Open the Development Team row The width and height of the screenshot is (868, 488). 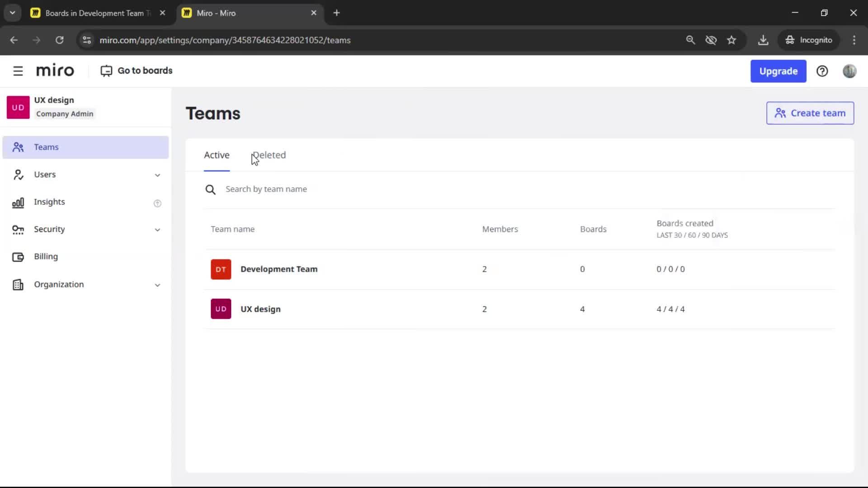point(519,269)
